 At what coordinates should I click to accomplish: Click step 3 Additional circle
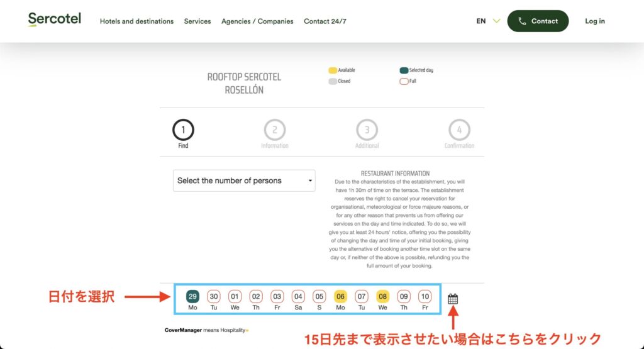click(x=367, y=130)
